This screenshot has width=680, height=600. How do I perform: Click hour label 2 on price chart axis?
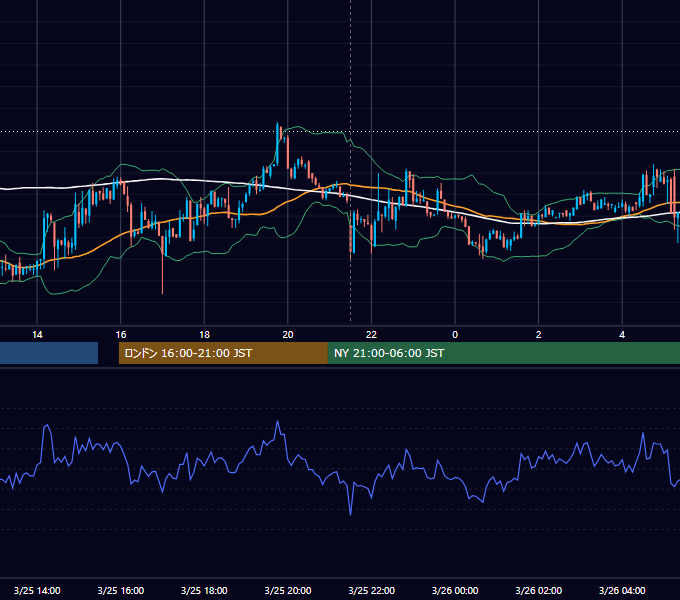(538, 335)
